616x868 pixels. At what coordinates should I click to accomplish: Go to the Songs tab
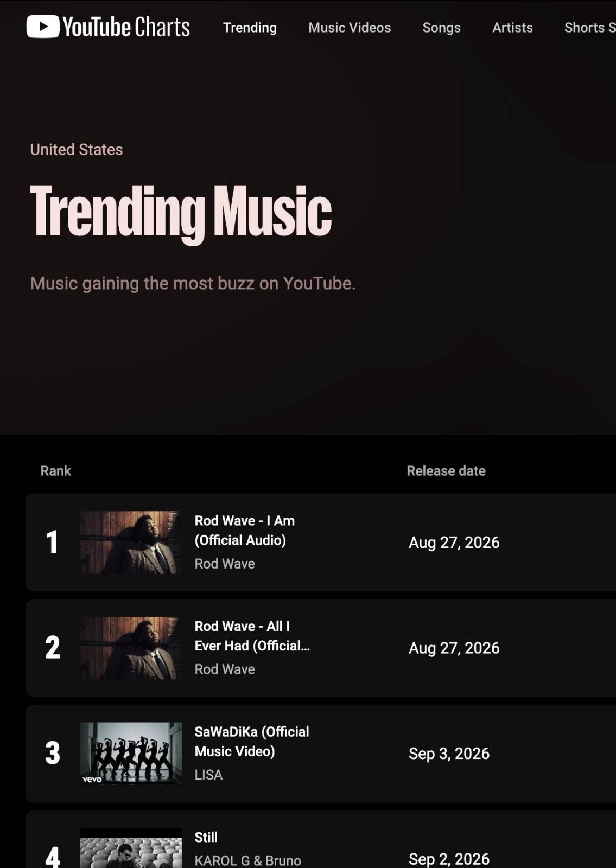[441, 28]
